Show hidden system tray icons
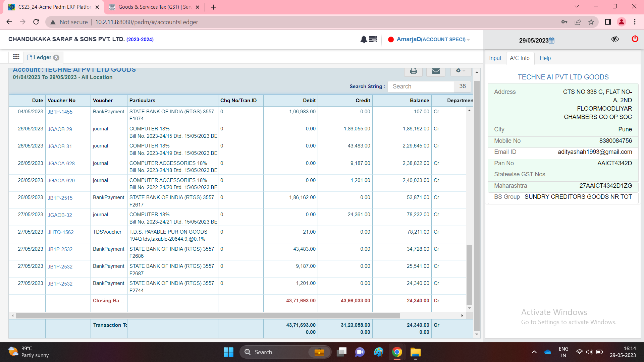 point(534,352)
